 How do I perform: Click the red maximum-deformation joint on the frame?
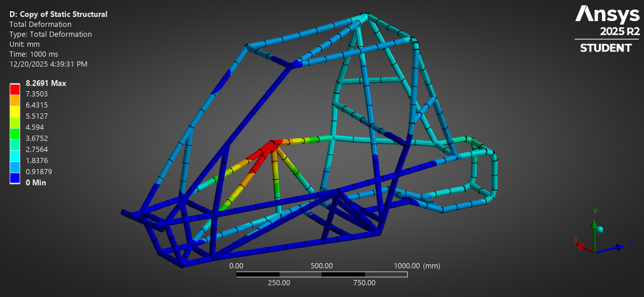273,143
